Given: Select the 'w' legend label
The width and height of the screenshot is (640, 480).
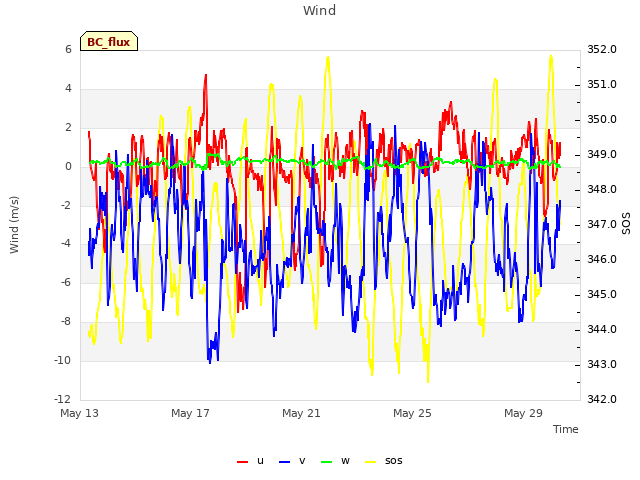Looking at the screenshot, I should click(x=345, y=461).
